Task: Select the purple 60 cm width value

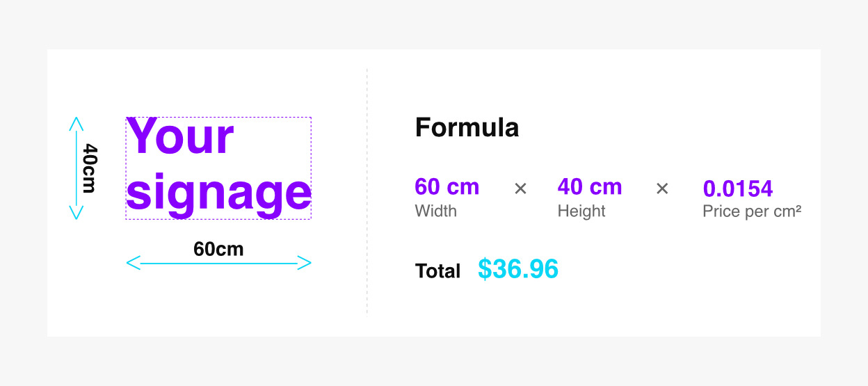Action: pos(447,187)
